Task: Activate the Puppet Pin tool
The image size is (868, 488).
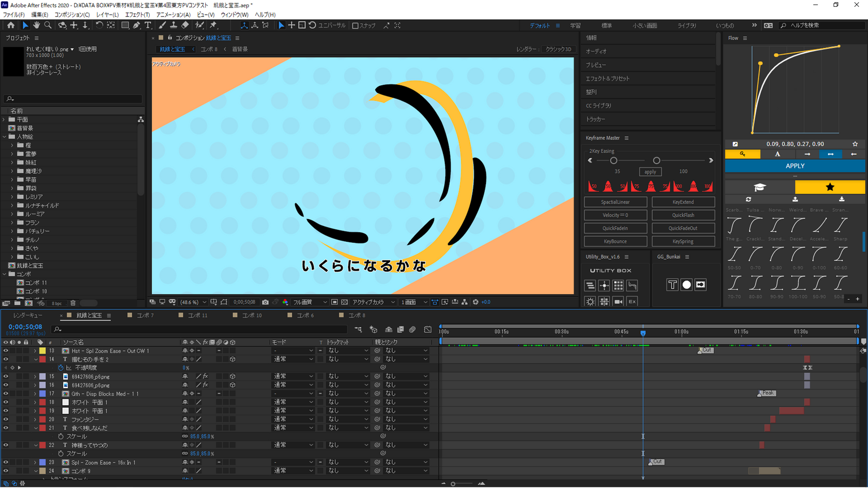Action: point(213,25)
